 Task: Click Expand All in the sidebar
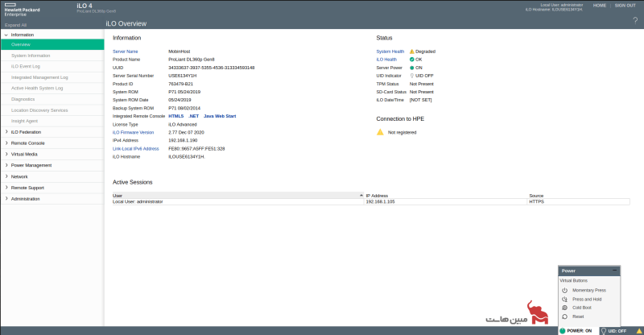[x=15, y=25]
